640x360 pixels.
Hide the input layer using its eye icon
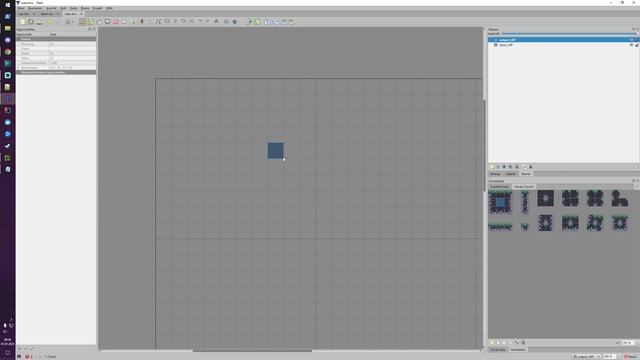click(x=631, y=45)
